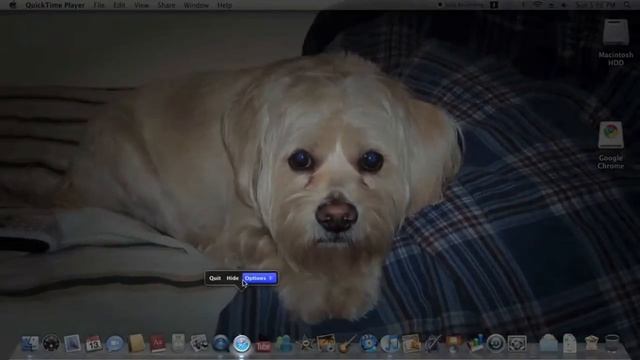The image size is (640, 360).
Task: Open Finder from the Dock
Action: [x=30, y=343]
